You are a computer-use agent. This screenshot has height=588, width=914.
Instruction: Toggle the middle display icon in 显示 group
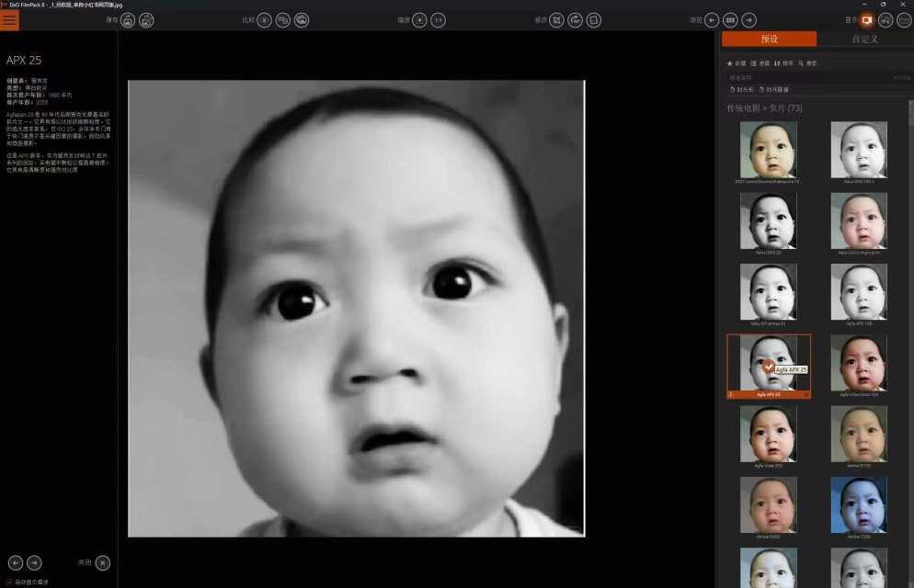click(x=885, y=20)
